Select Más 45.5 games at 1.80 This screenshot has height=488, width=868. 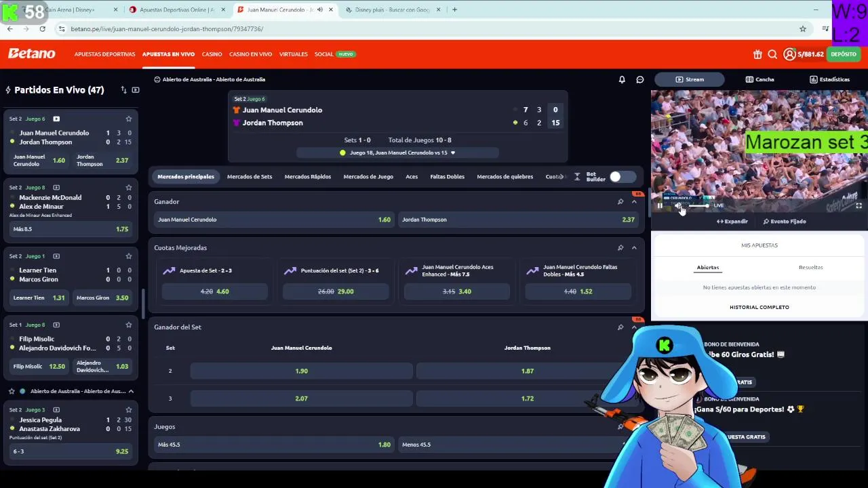[x=274, y=445]
